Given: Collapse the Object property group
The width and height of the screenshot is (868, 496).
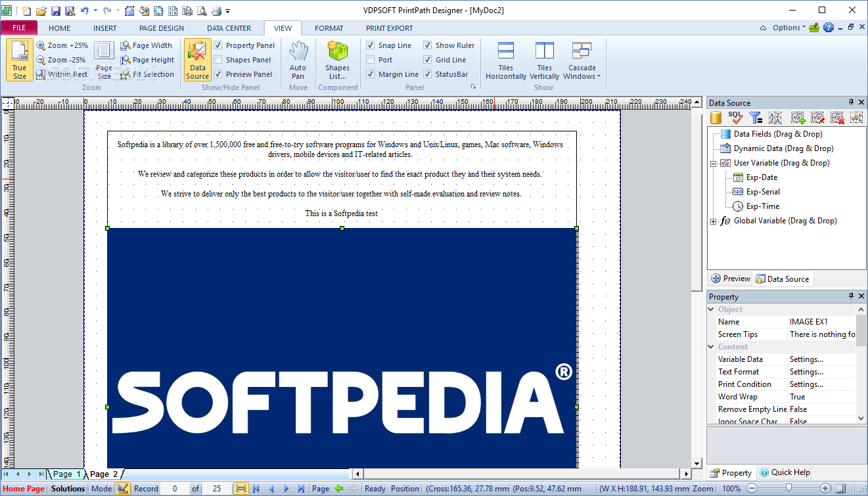Looking at the screenshot, I should (712, 309).
